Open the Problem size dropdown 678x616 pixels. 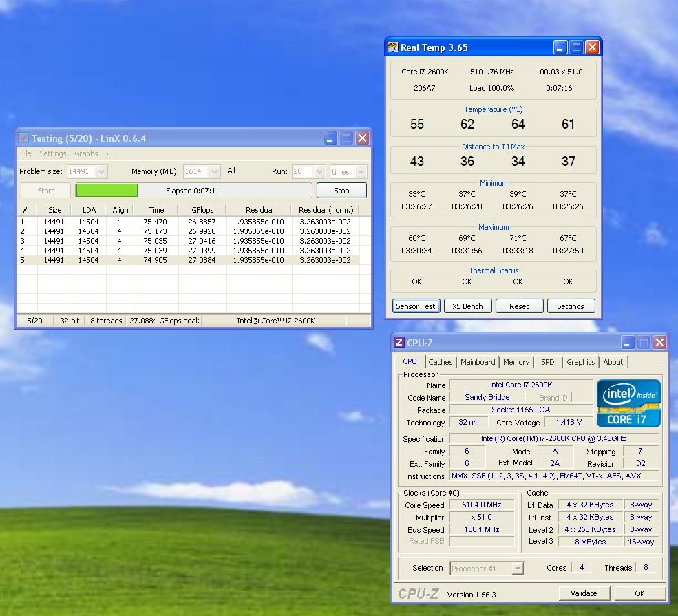click(101, 171)
